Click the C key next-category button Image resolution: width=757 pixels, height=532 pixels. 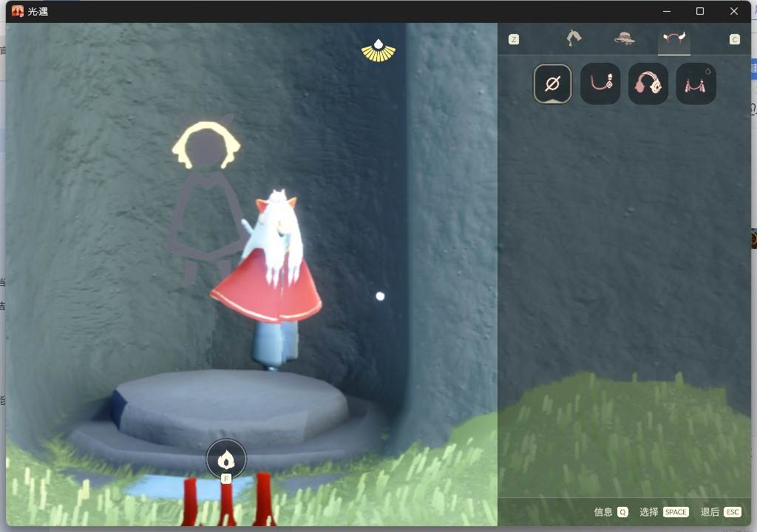pyautogui.click(x=734, y=40)
